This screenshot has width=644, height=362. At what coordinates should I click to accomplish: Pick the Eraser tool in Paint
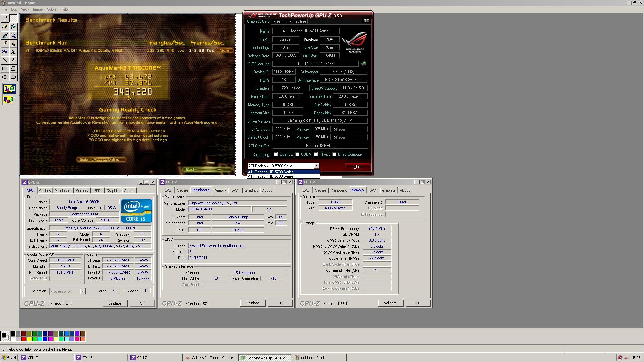click(5, 27)
